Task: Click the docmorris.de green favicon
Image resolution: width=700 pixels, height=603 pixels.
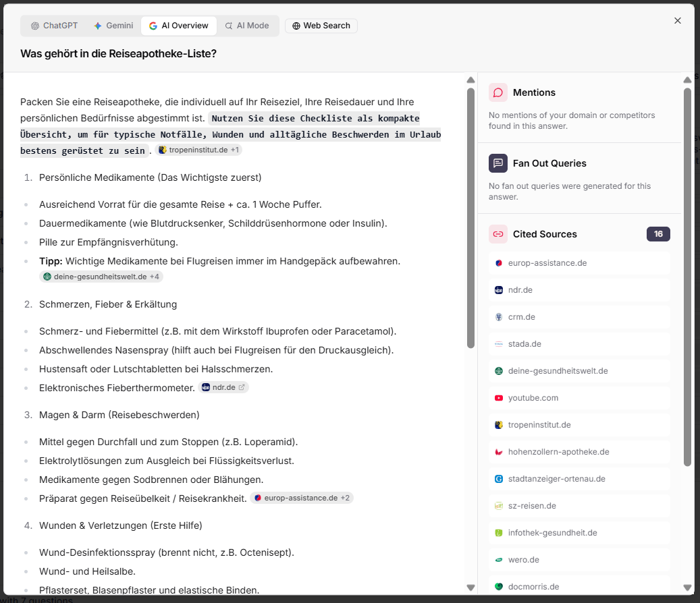Action: click(x=499, y=587)
